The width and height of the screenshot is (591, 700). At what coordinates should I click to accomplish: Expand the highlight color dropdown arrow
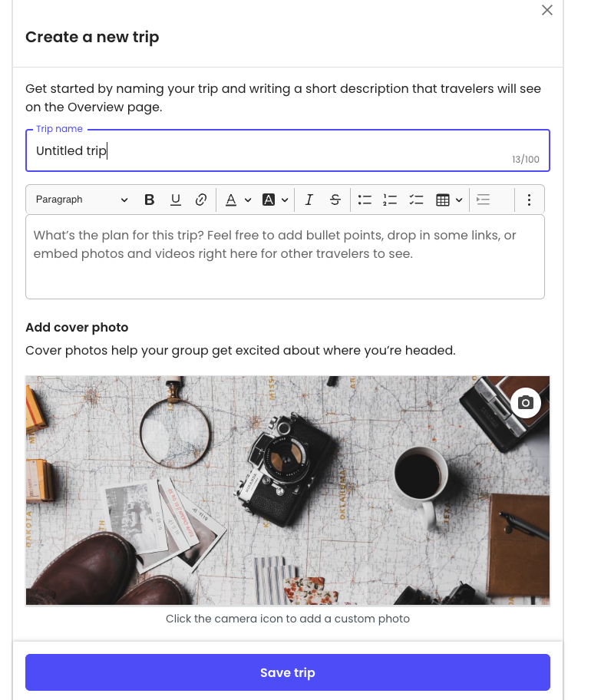[285, 200]
